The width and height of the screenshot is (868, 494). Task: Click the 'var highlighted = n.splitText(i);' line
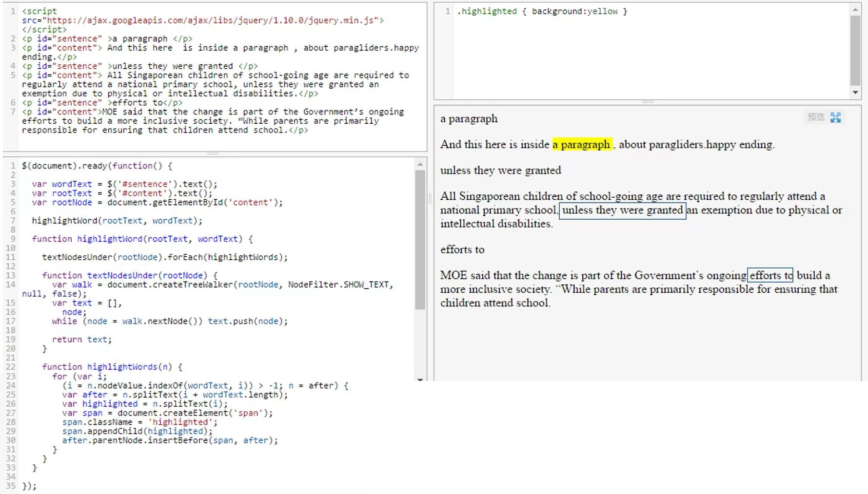pos(145,404)
